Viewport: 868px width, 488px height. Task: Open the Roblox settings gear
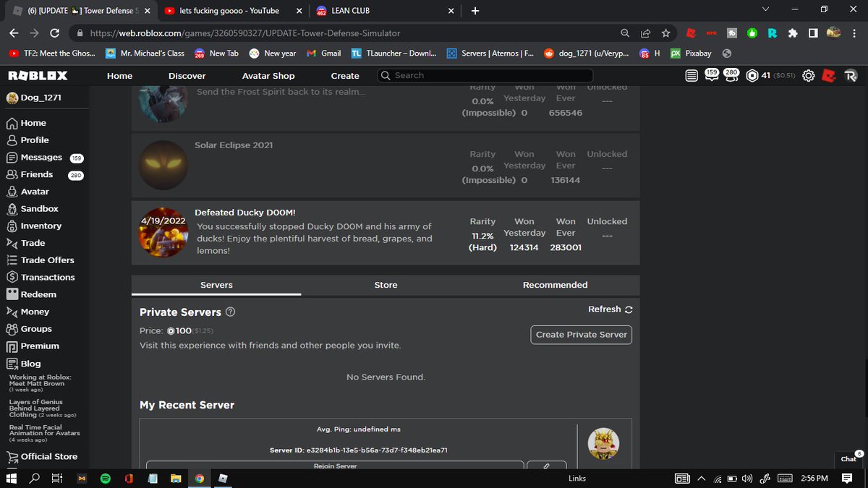point(808,76)
